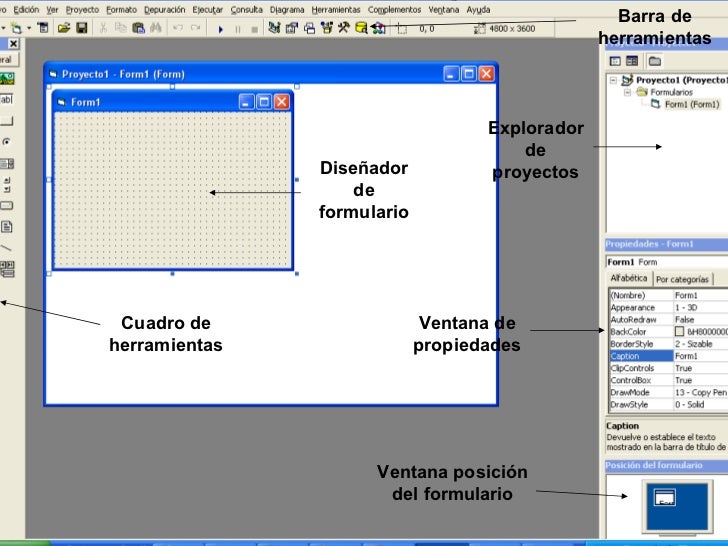Click the Form1 design grid surface

pyautogui.click(x=173, y=190)
